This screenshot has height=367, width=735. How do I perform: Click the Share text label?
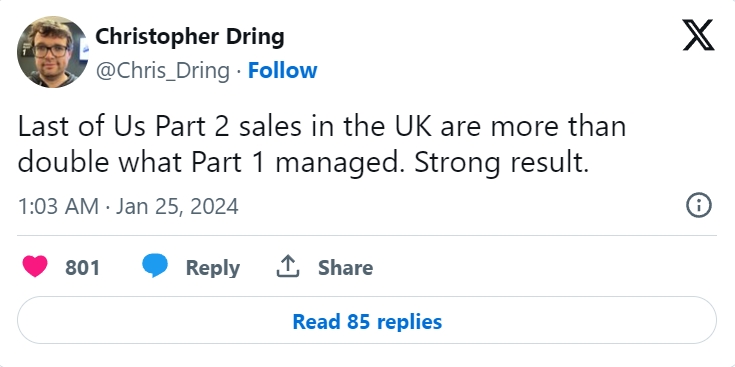tap(345, 268)
